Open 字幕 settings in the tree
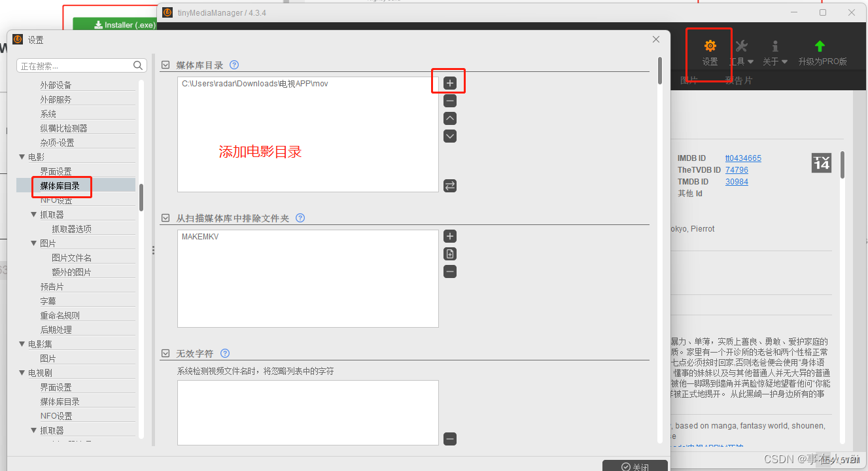 click(48, 301)
